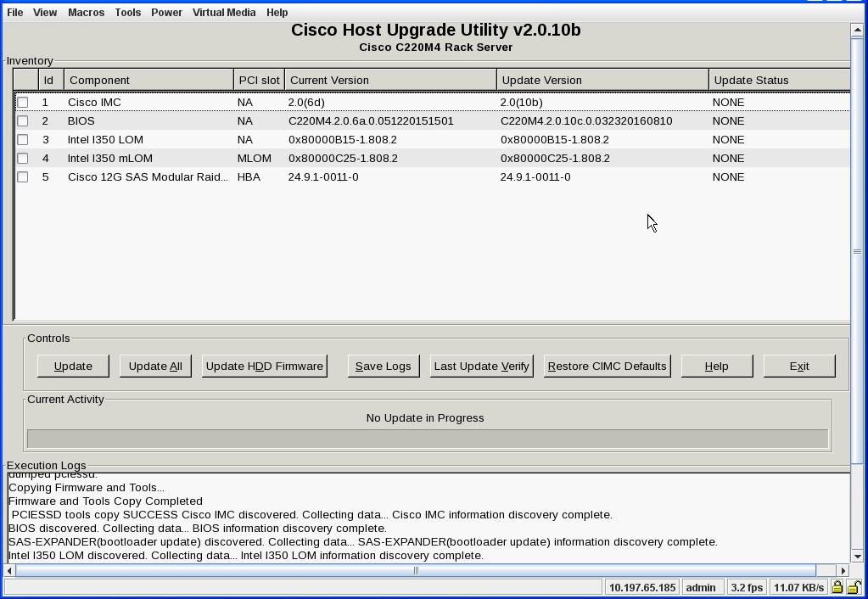
Task: Click the vertical scrollbar down arrow
Action: click(x=859, y=557)
